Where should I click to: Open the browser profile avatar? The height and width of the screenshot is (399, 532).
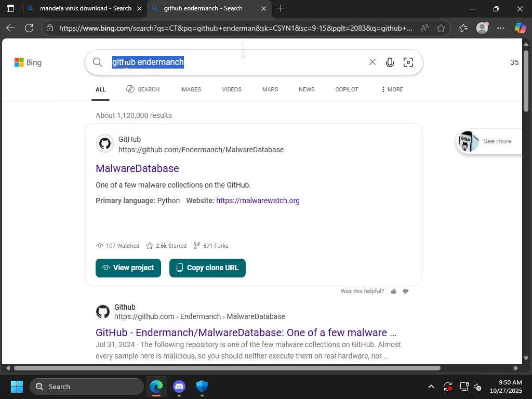[x=482, y=28]
